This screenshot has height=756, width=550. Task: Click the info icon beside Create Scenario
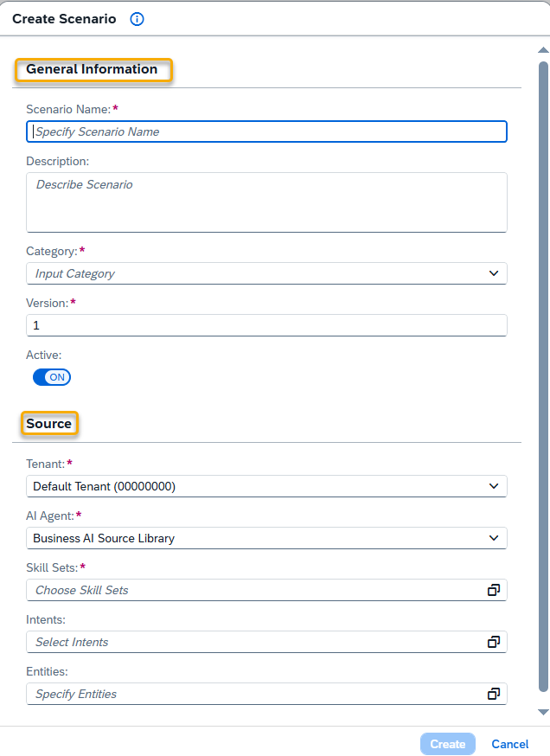click(x=137, y=19)
